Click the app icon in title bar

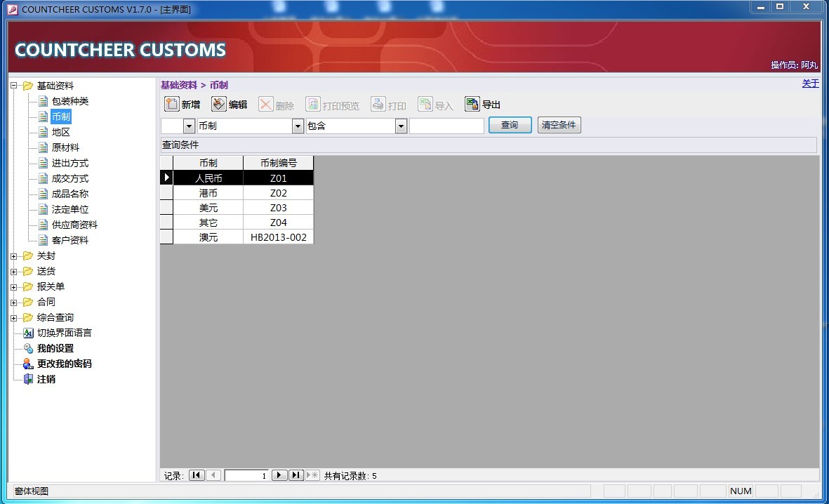(x=13, y=10)
